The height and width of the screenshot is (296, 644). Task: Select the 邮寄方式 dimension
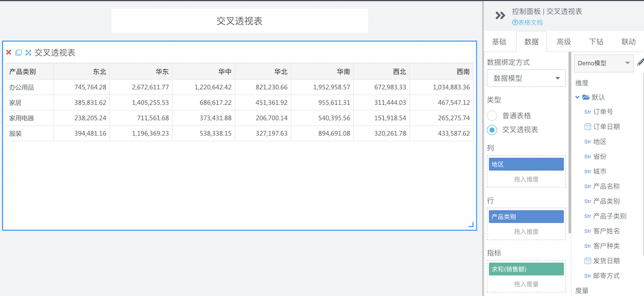pyautogui.click(x=606, y=276)
